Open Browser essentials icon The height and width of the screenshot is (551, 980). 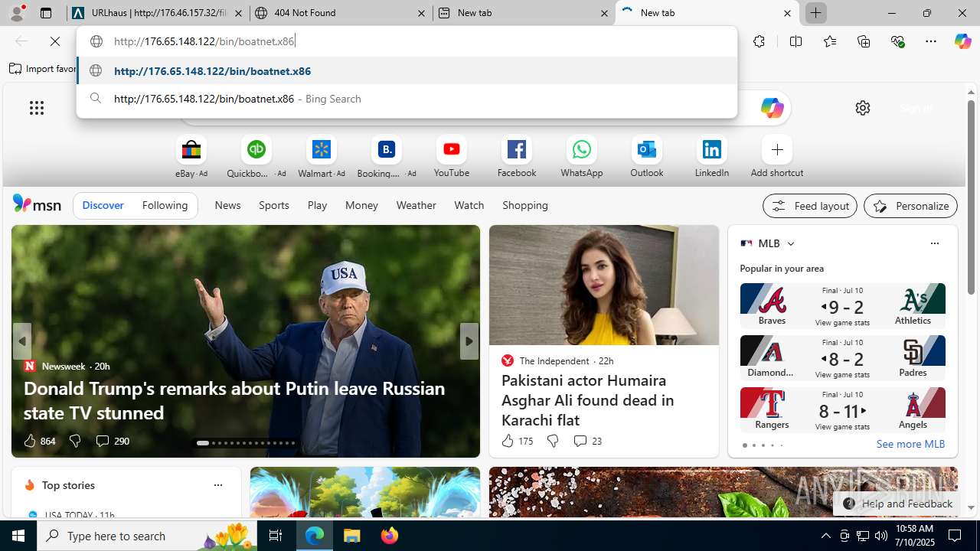point(897,41)
